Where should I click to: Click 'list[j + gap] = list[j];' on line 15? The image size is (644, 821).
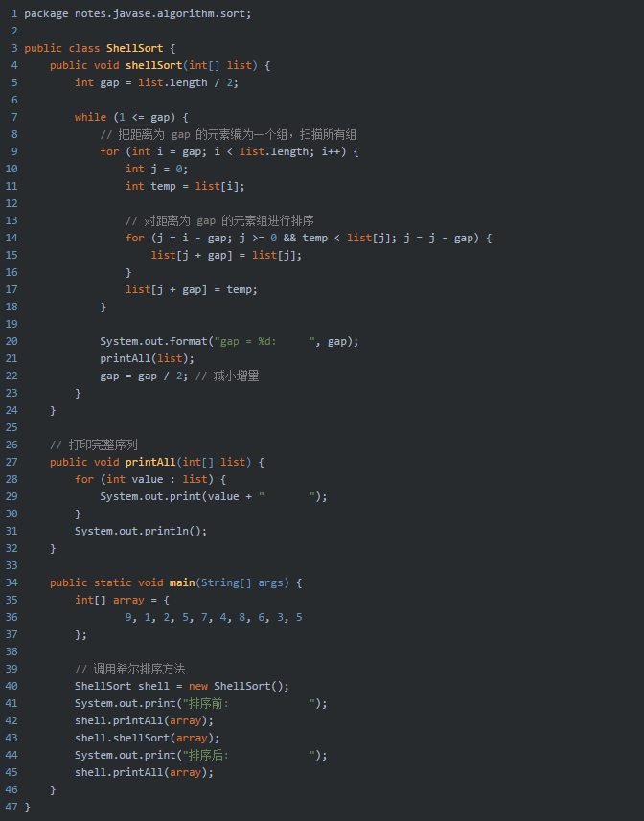click(226, 256)
